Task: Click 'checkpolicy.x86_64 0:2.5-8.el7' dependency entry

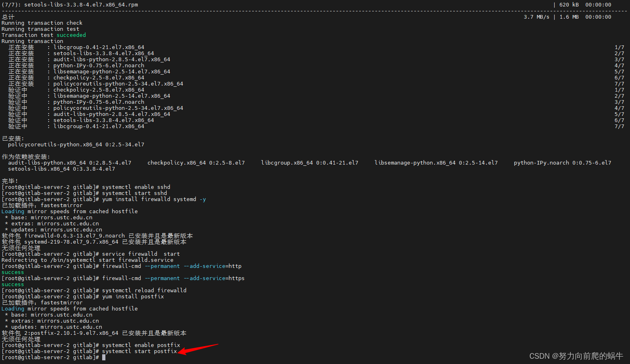Action: coord(196,163)
